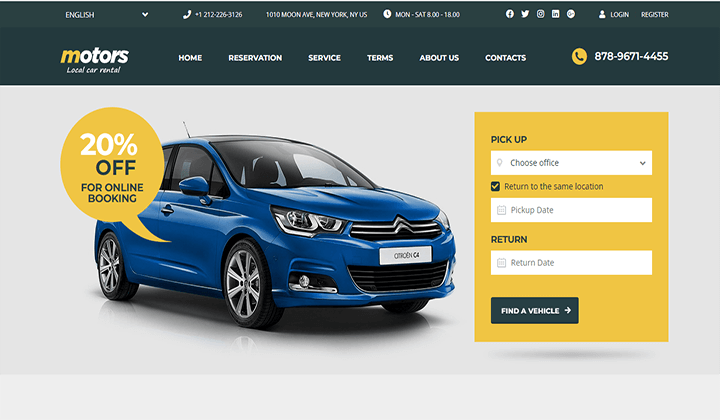Go to the Home menu item
This screenshot has height=420, width=720.
(190, 58)
